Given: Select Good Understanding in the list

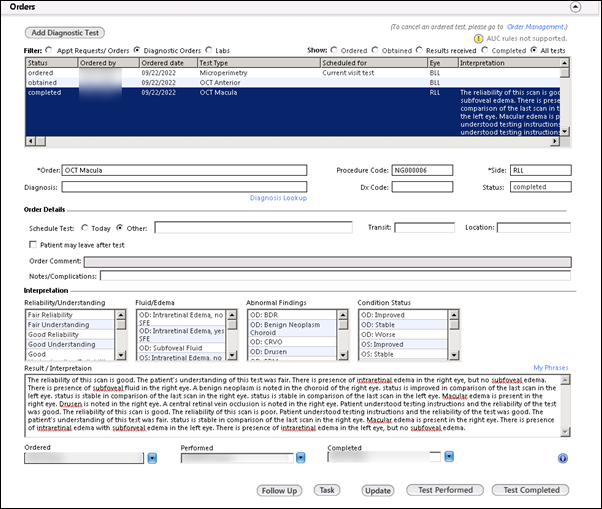Looking at the screenshot, I should click(x=70, y=344).
